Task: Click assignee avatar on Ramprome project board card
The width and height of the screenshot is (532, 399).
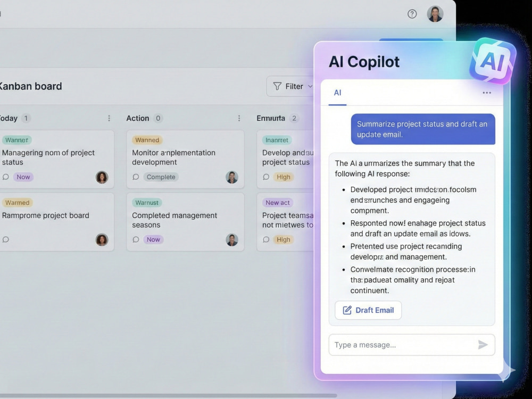Action: (x=102, y=239)
